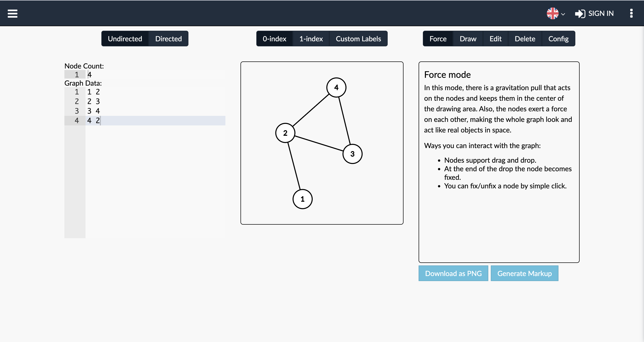This screenshot has width=644, height=342.
Task: Click Generate Markup button
Action: click(525, 273)
